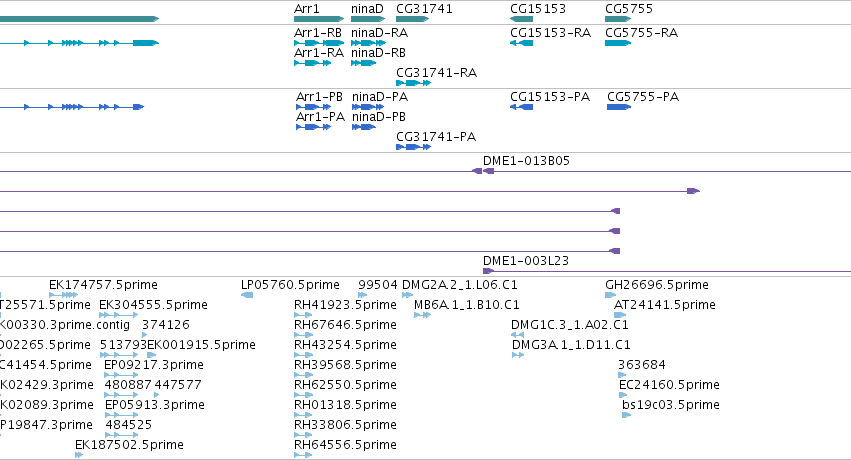Click the CG15153 gene glyph bar

click(522, 19)
